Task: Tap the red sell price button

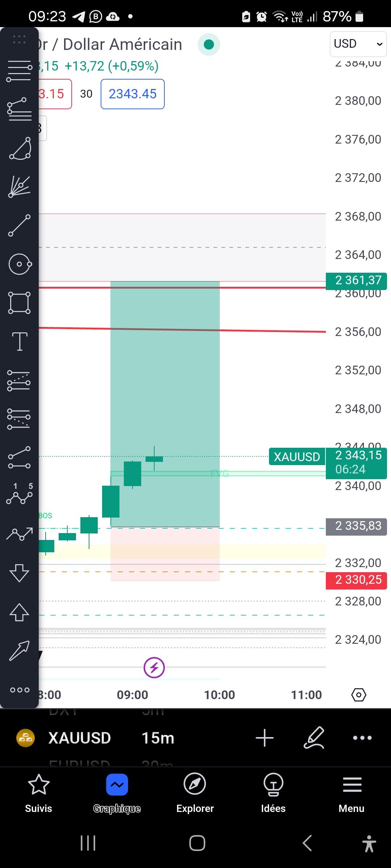Action: [x=54, y=94]
